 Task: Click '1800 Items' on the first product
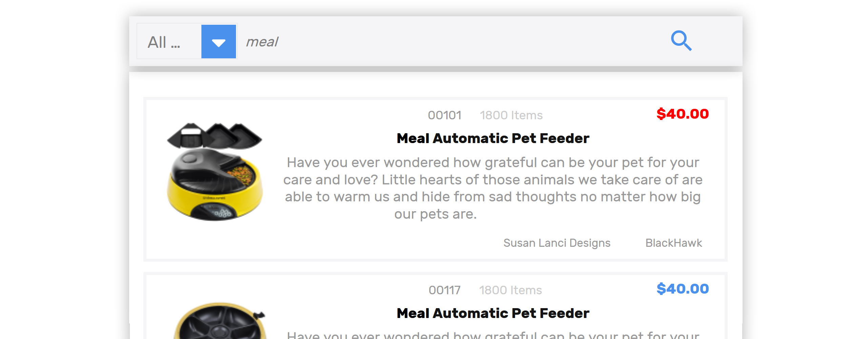tap(511, 115)
